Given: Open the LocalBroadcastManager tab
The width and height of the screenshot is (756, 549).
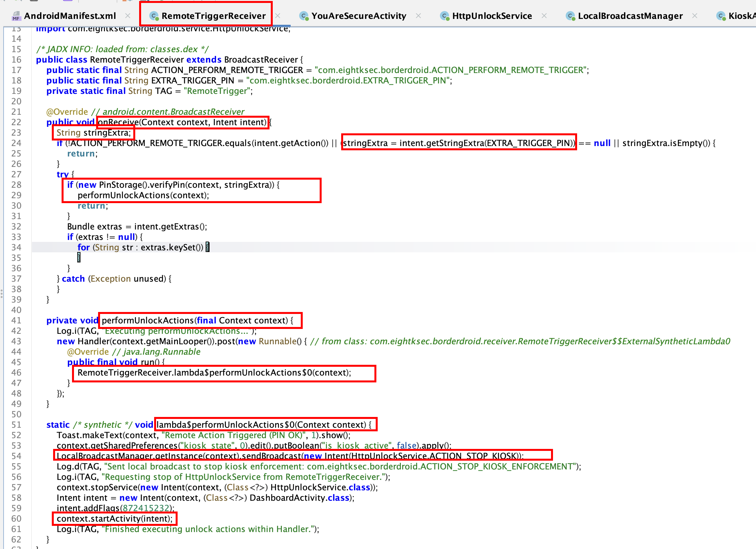Looking at the screenshot, I should pos(630,16).
